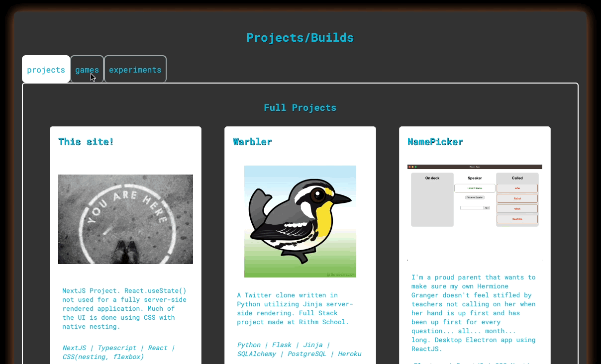Click the 'This site!' heading
Viewport: 601px width, 364px height.
point(86,142)
